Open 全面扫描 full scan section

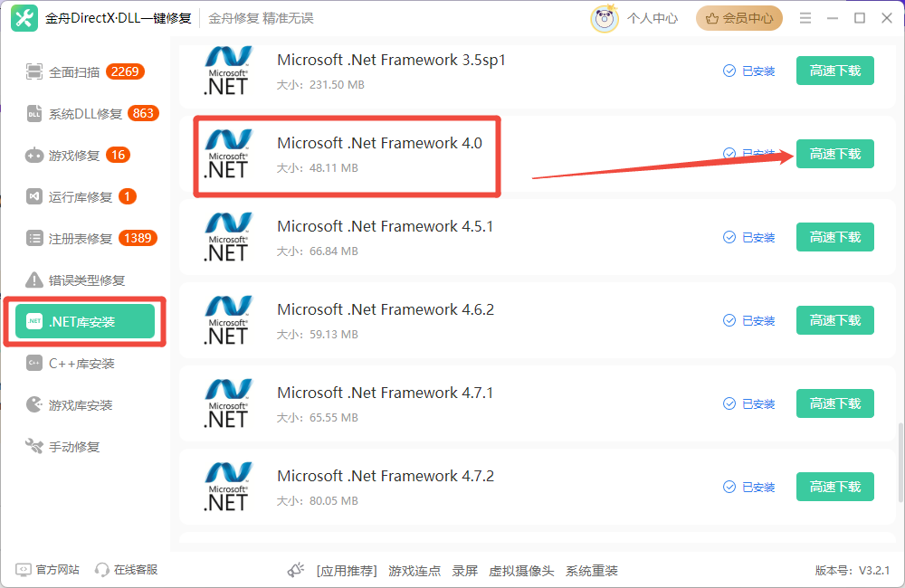[x=85, y=72]
